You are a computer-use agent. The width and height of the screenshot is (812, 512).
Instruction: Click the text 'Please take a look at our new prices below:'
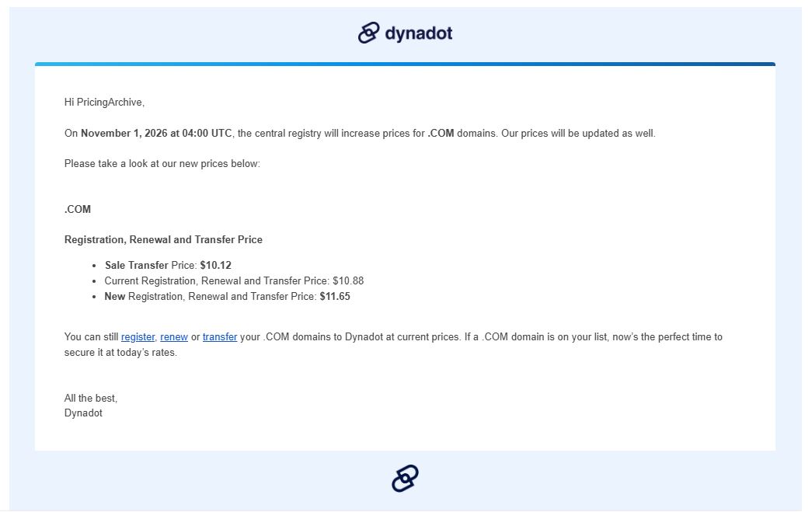[x=162, y=164]
